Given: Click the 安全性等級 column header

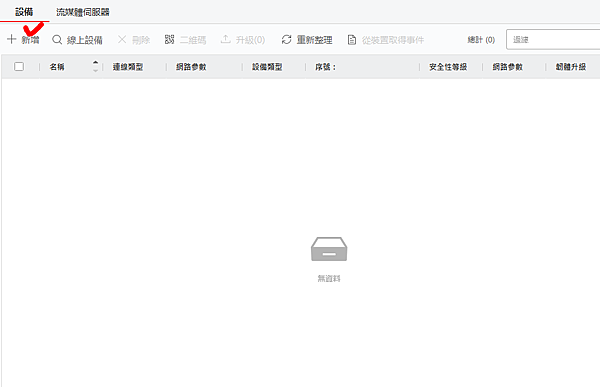Looking at the screenshot, I should [x=448, y=67].
